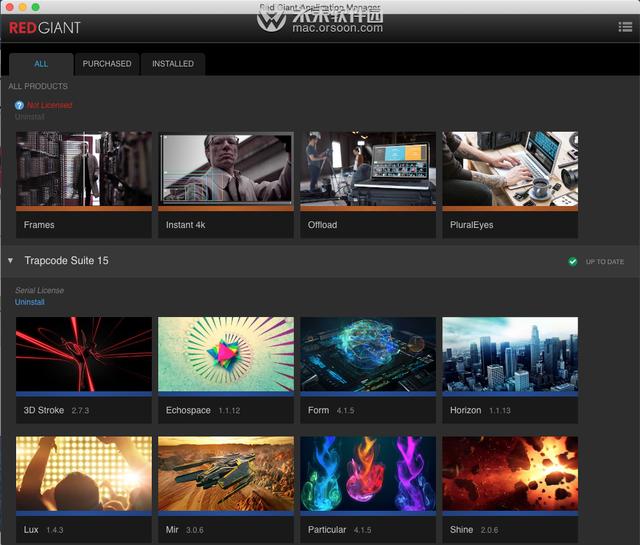Click the blue question mark help icon
Screen dimensions: 640x545
point(19,105)
